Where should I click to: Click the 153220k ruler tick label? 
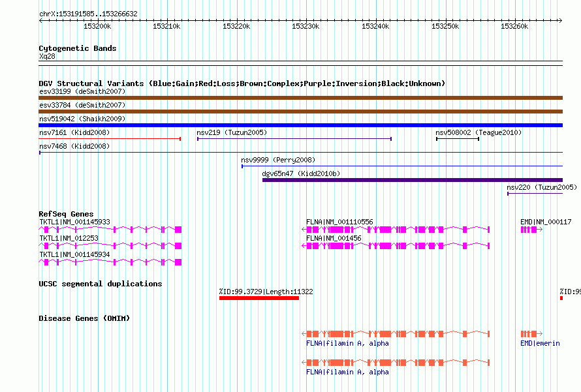coord(236,26)
